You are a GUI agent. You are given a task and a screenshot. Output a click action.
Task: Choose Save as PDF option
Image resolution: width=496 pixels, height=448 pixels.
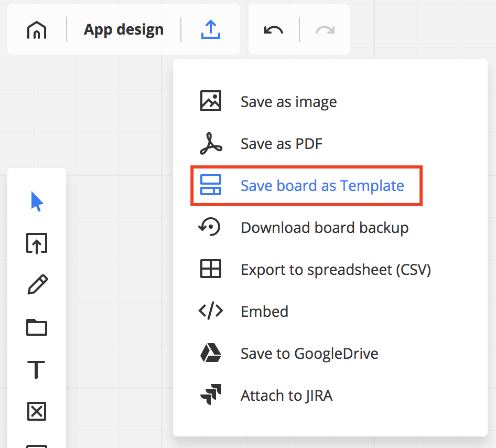[281, 144]
